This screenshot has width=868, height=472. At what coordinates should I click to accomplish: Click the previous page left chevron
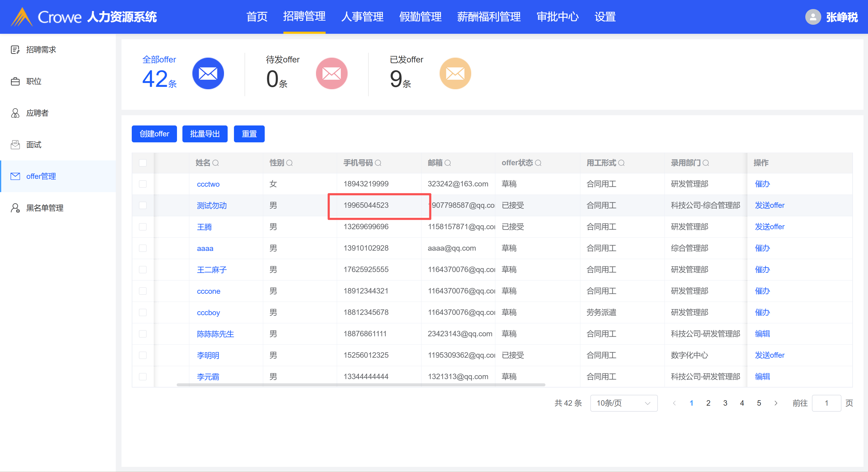[674, 403]
